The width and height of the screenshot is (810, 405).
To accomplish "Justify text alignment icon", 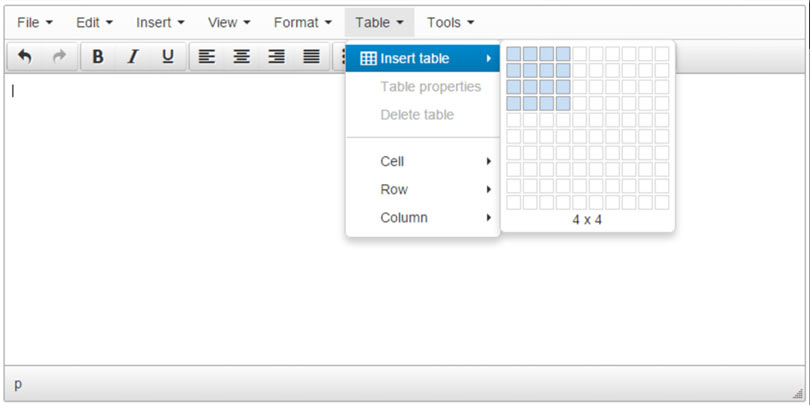I will click(311, 56).
